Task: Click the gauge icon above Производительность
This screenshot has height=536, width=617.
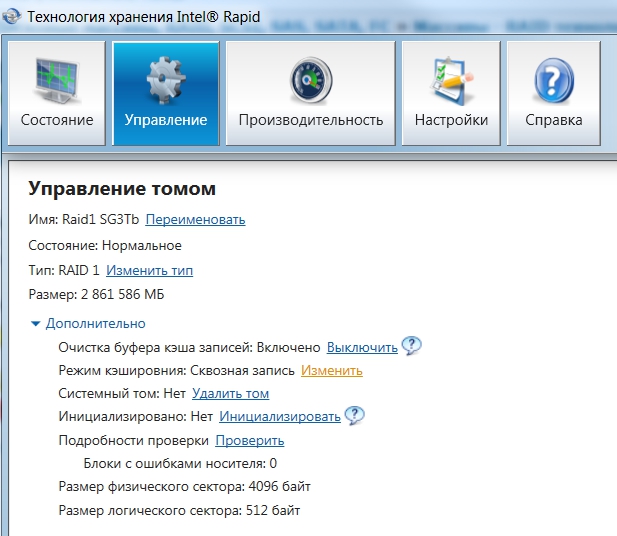Action: tap(310, 80)
